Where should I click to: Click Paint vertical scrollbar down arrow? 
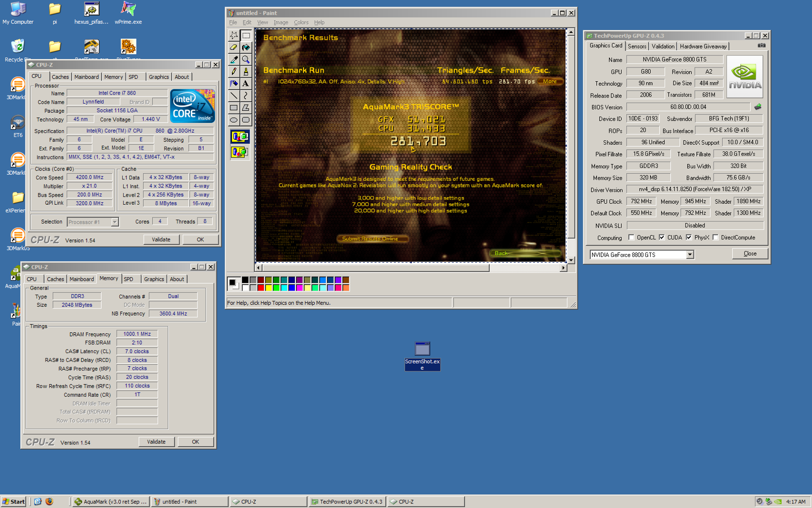pos(571,260)
